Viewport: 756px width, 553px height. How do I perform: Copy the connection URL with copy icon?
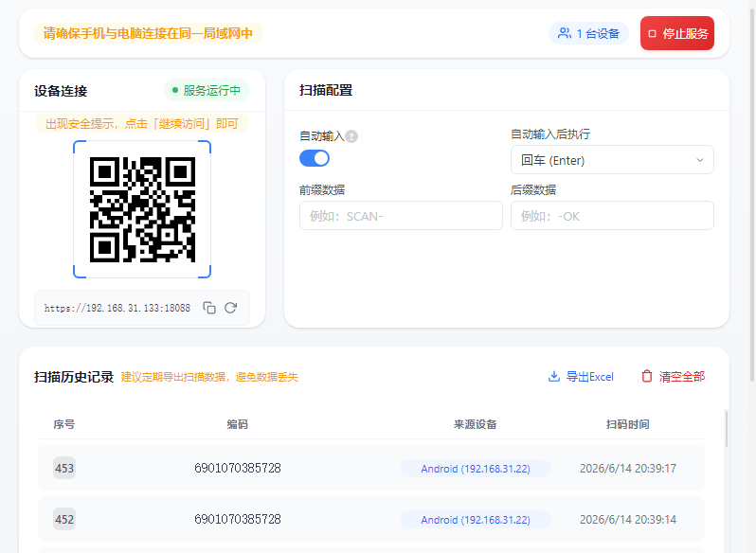(x=209, y=308)
